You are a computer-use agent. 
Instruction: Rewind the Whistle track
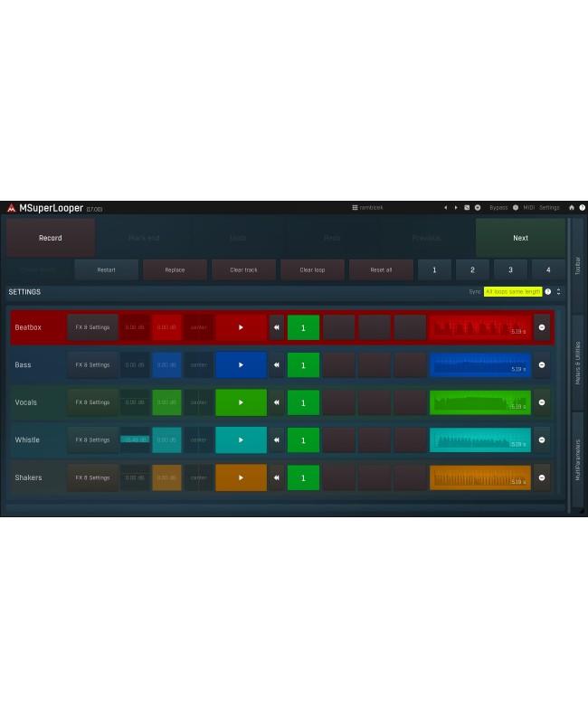[x=277, y=440]
